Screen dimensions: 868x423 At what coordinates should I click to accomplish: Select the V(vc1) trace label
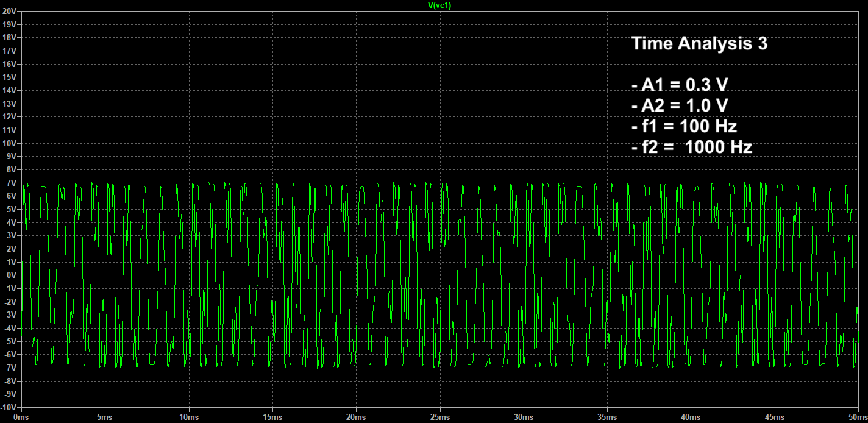click(440, 5)
